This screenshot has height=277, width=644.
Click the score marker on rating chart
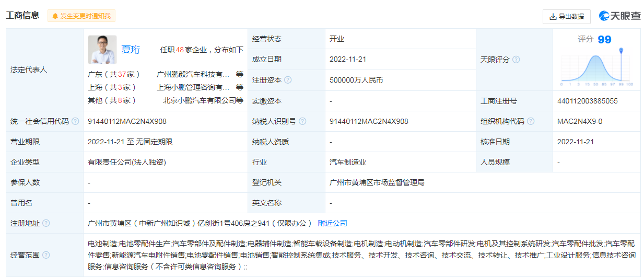point(621,51)
